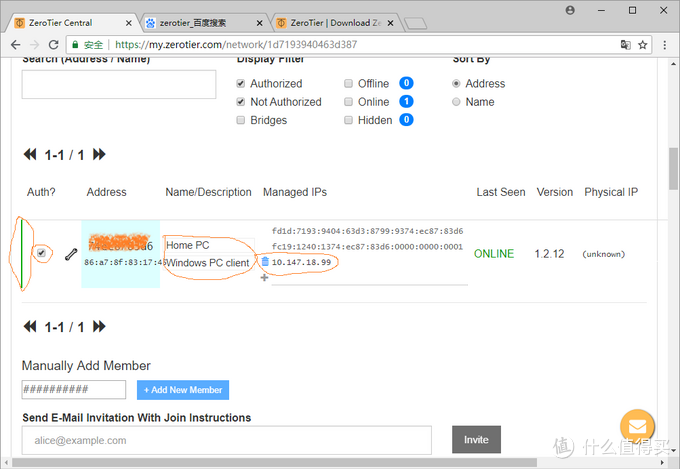The image size is (680, 469).
Task: Reload the page
Action: tap(53, 45)
